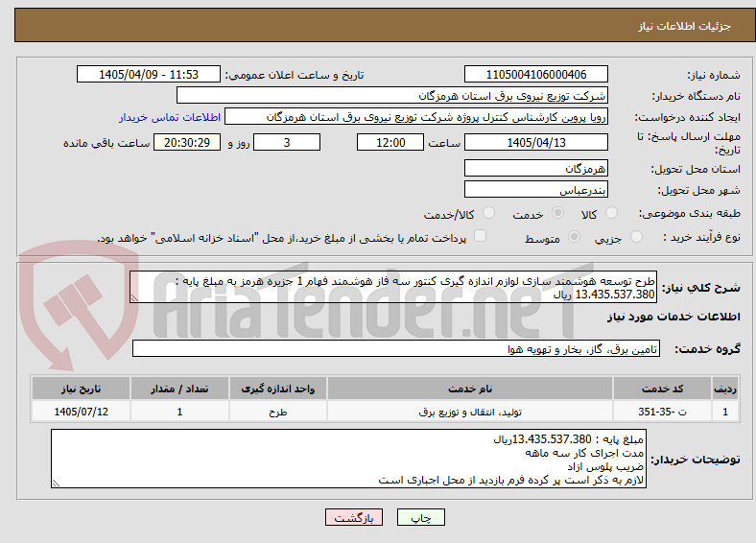Click the resize handle of شرح کلی نیاز textarea

point(134,298)
